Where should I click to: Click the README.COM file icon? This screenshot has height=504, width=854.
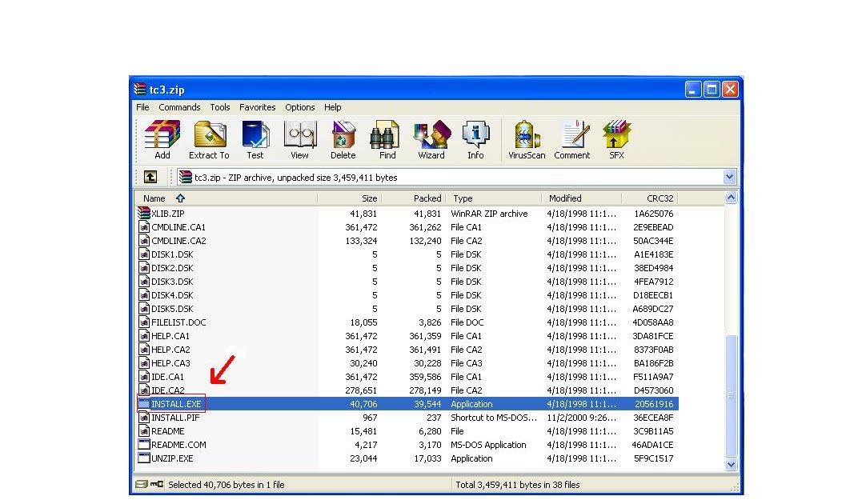click(144, 445)
